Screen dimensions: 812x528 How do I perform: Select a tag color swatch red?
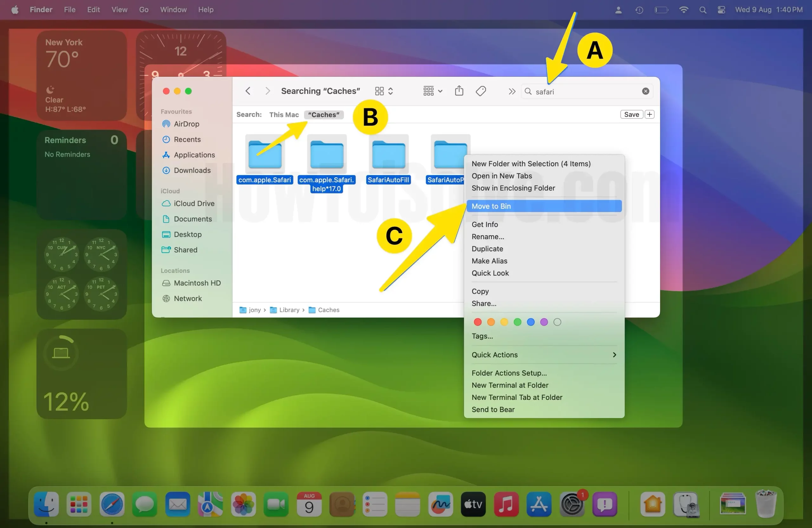tap(478, 322)
